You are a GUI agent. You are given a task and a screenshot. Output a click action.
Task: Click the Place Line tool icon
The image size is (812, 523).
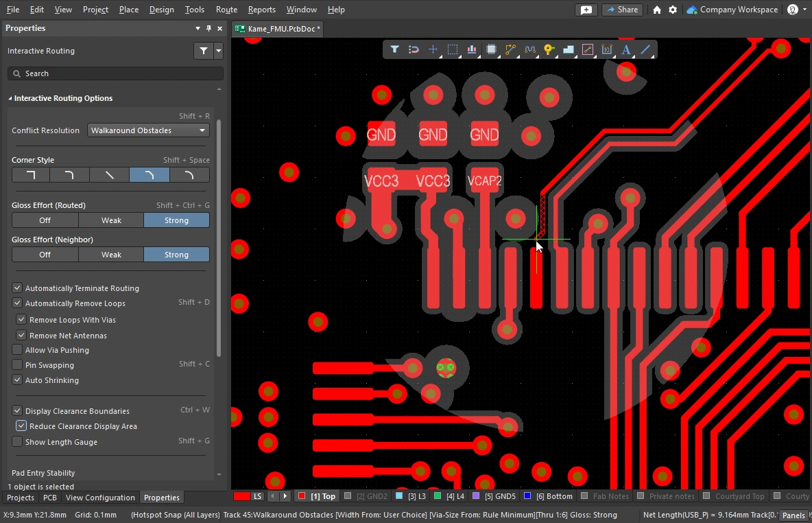tap(645, 49)
